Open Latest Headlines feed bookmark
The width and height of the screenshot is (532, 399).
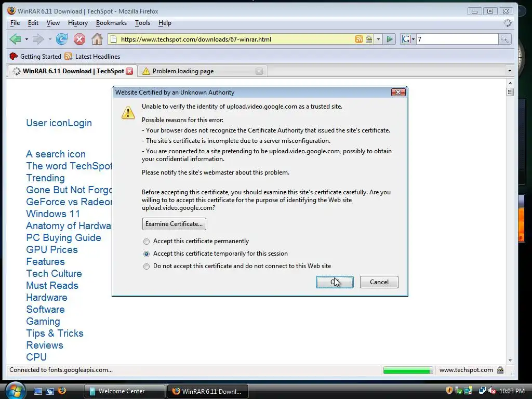(x=92, y=56)
